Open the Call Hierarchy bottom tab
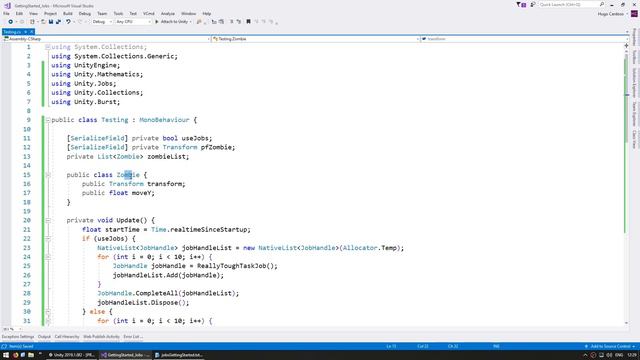This screenshot has height=360, width=640. click(67, 337)
